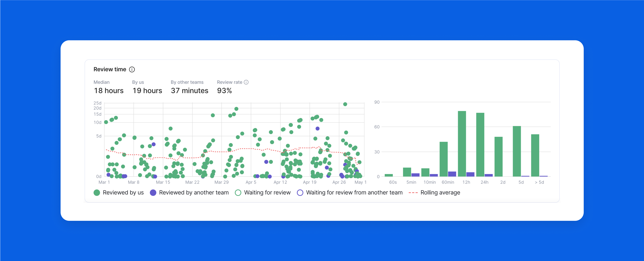Screen dimensions: 644x261
Task: Click the purple dot near Apr 19 above 5d
Action: pyautogui.click(x=317, y=128)
